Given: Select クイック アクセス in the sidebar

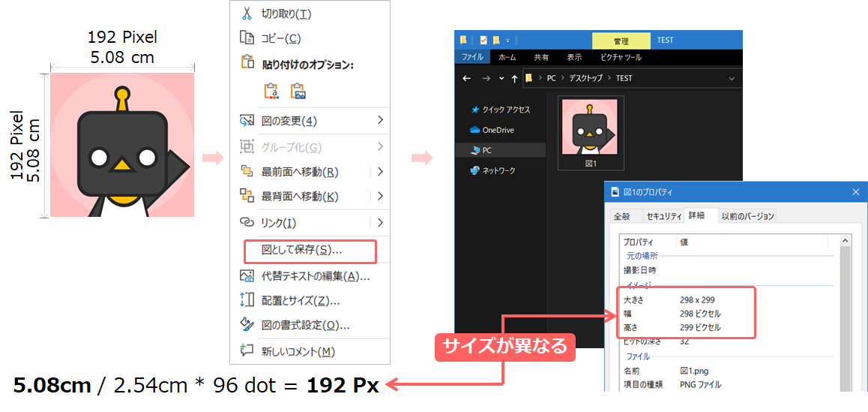Looking at the screenshot, I should pos(501,110).
